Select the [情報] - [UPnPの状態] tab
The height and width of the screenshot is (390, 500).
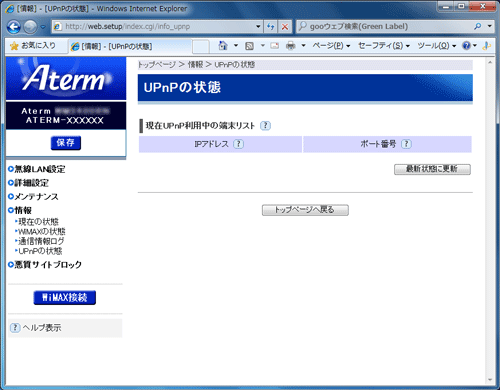pyautogui.click(x=130, y=46)
